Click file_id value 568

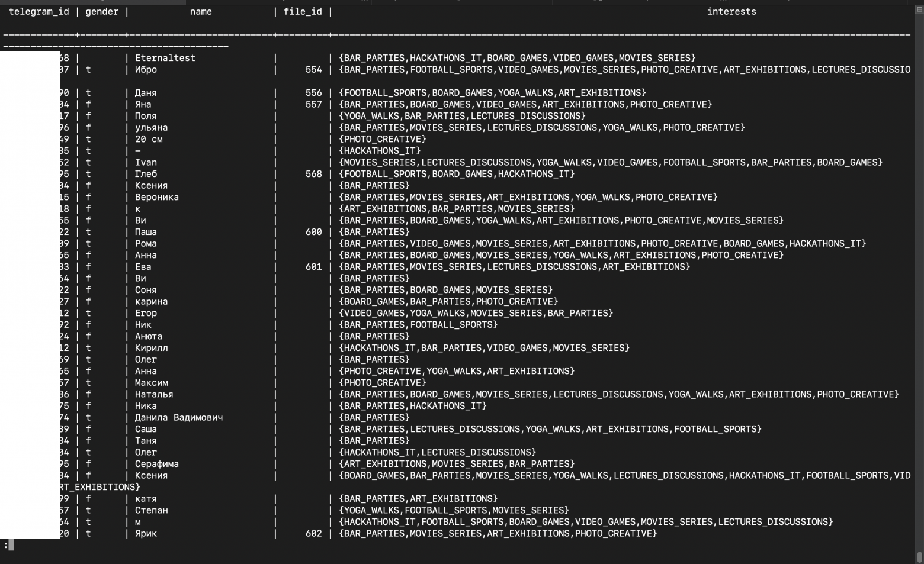coord(314,174)
